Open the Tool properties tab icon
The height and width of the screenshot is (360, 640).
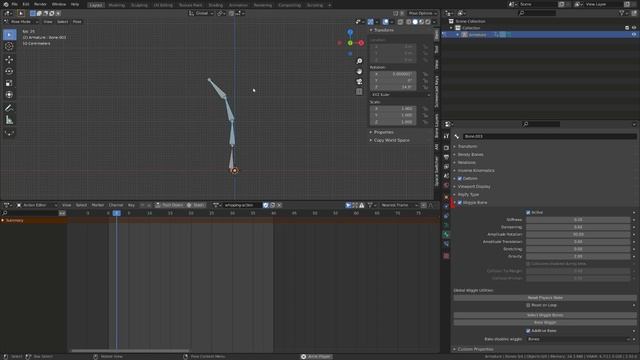click(x=446, y=136)
